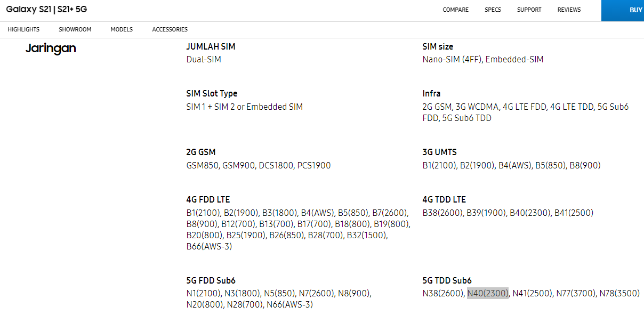Click the JUMLAH SIM spec label
This screenshot has width=644, height=323.
click(x=211, y=47)
